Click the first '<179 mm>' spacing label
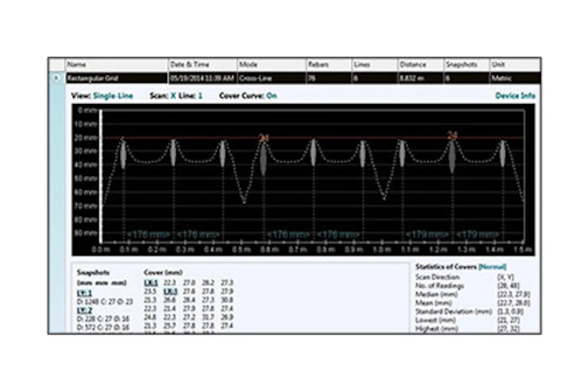This screenshot has height=391, width=588. coord(428,234)
